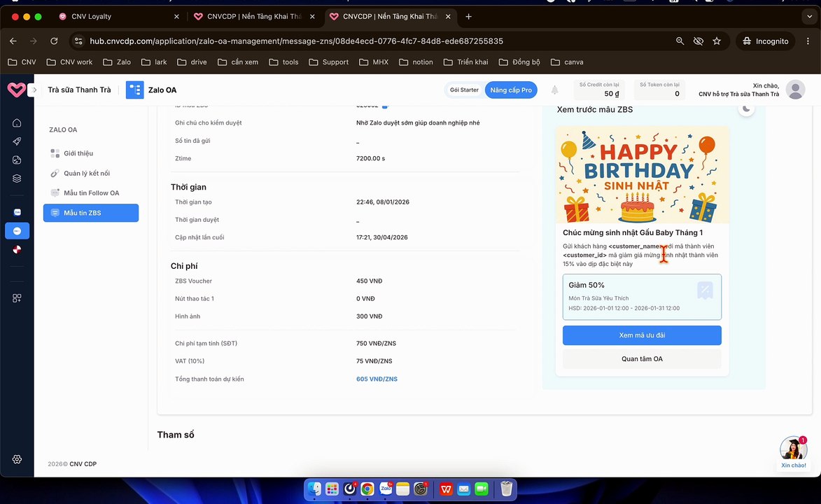Open Mẫu tin Follow OA menu item
The height and width of the screenshot is (504, 821).
coord(90,192)
